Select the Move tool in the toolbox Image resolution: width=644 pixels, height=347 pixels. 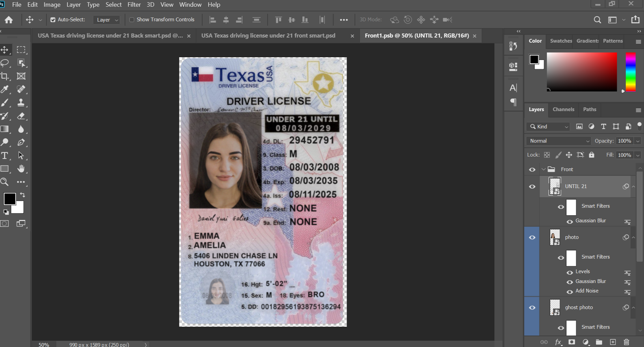[x=4, y=50]
